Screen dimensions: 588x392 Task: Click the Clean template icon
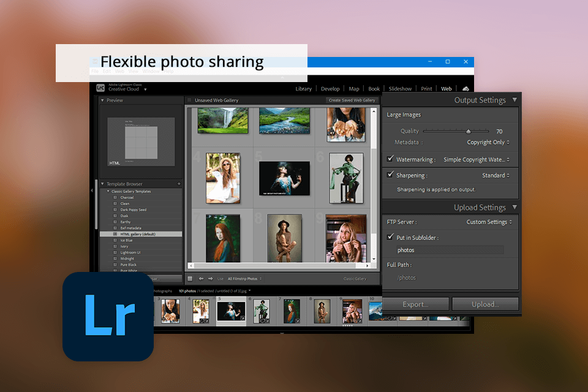pyautogui.click(x=115, y=203)
